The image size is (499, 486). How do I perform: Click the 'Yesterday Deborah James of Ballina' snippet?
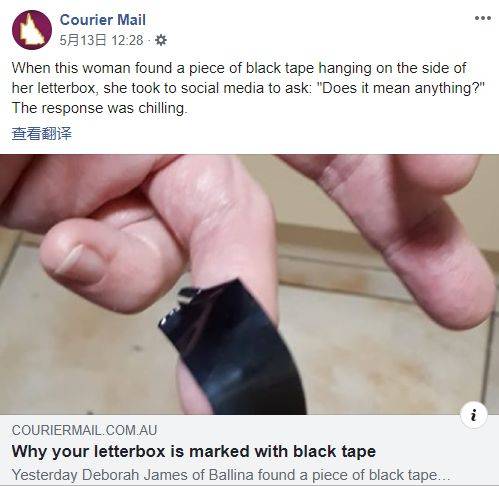(x=231, y=475)
